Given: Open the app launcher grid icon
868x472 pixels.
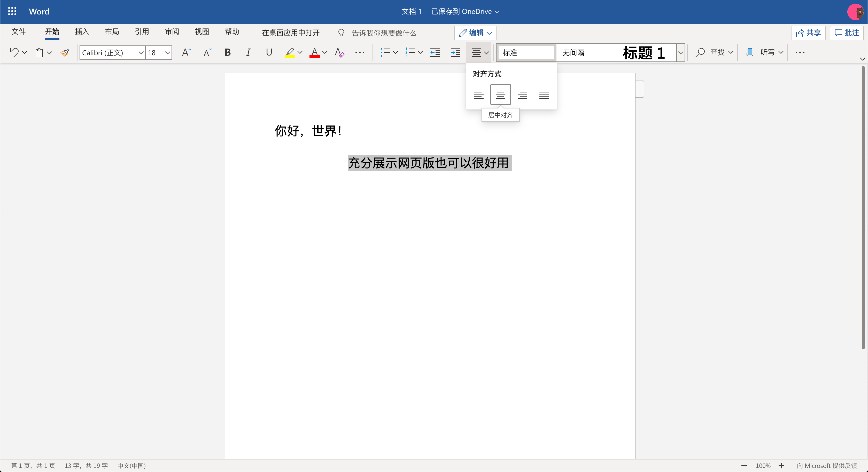Looking at the screenshot, I should [12, 11].
